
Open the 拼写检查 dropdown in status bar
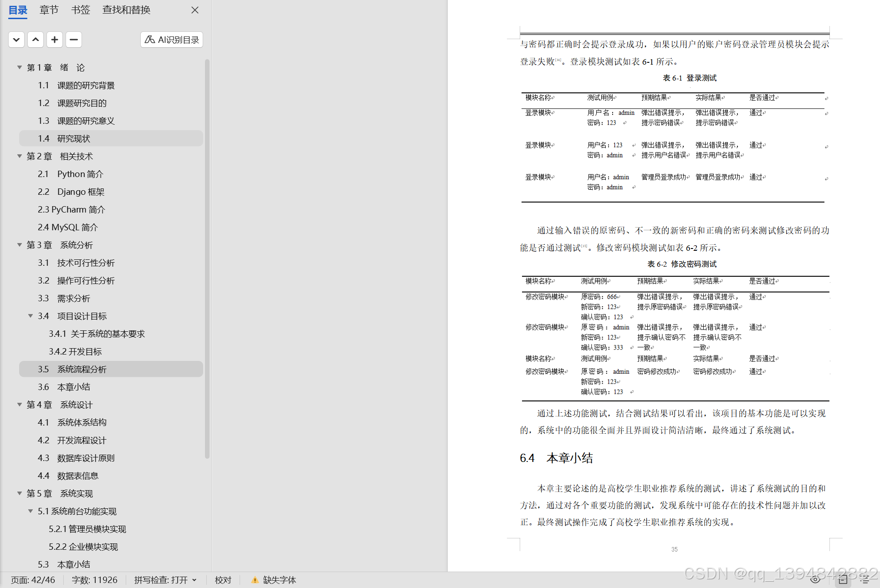pos(194,580)
